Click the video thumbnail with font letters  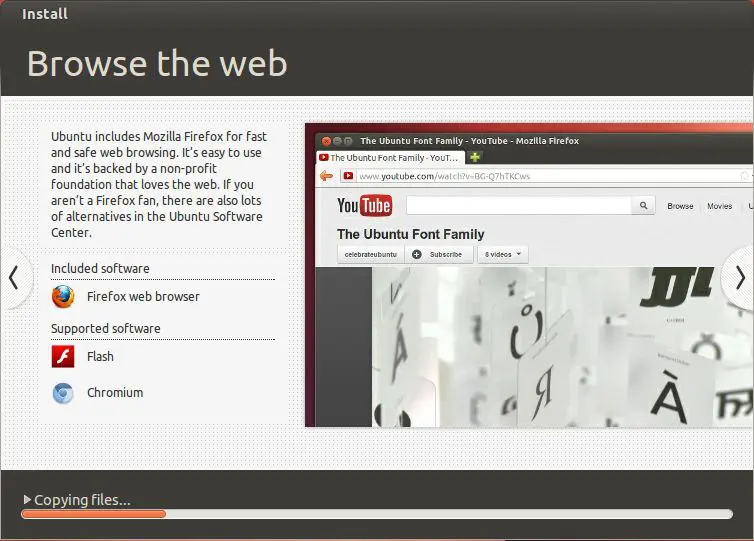(x=563, y=347)
